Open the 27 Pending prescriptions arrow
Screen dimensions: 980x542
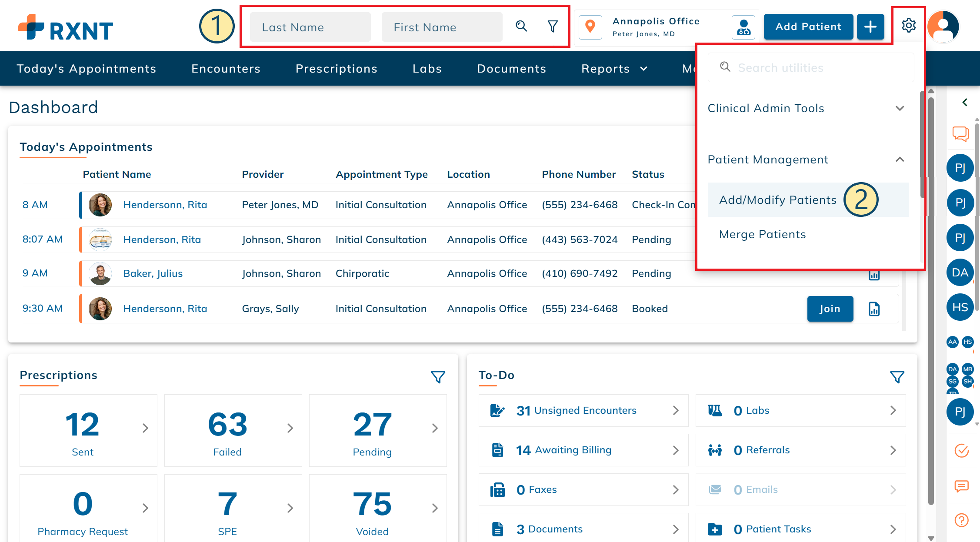(435, 428)
